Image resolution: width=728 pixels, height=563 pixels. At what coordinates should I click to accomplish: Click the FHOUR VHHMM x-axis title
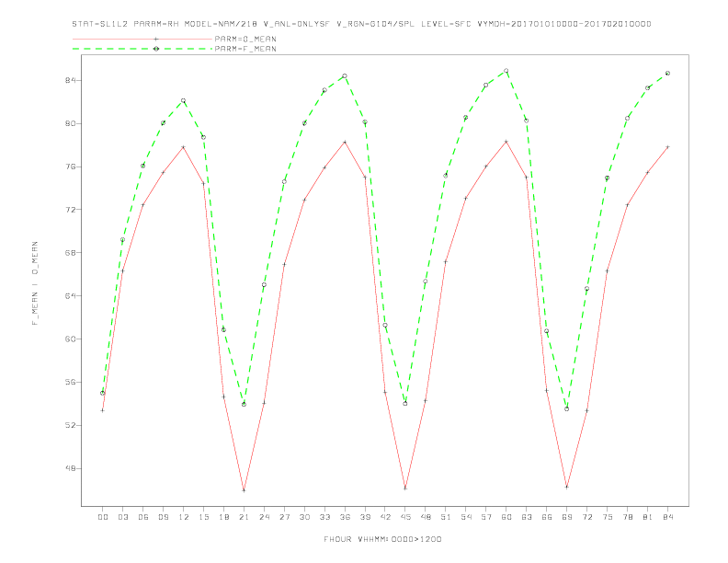(x=382, y=539)
